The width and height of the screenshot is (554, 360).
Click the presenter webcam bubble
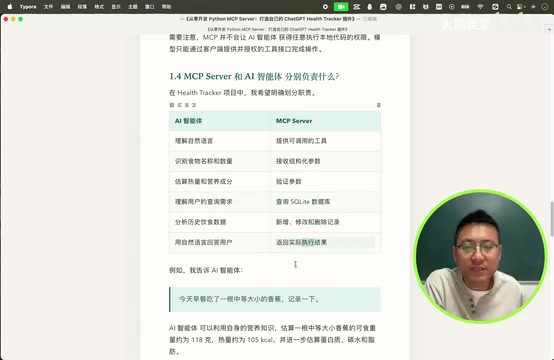(481, 256)
